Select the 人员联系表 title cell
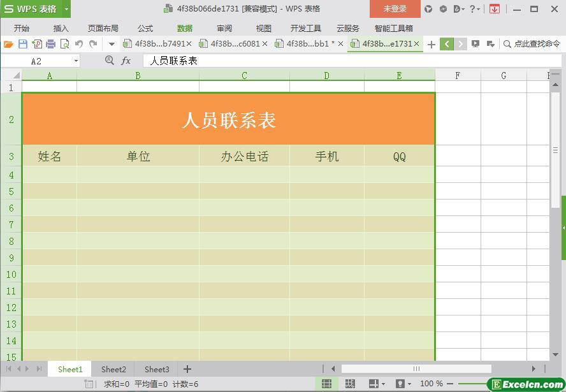The height and width of the screenshot is (392, 566). tap(228, 119)
